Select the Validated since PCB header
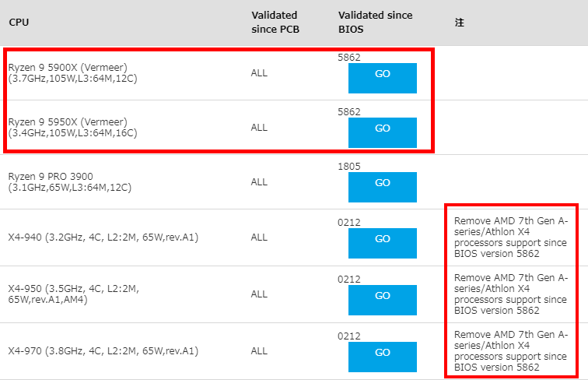588x380 pixels. pyautogui.click(x=275, y=22)
